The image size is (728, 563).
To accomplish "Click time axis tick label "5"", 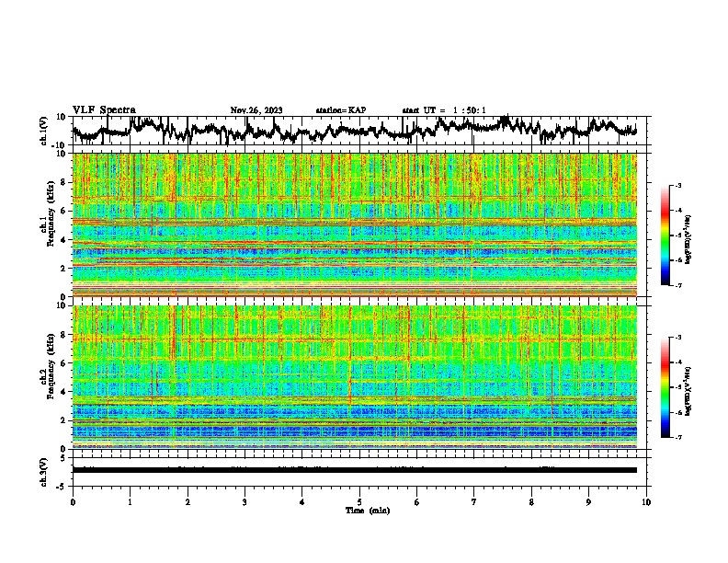I will [x=359, y=502].
